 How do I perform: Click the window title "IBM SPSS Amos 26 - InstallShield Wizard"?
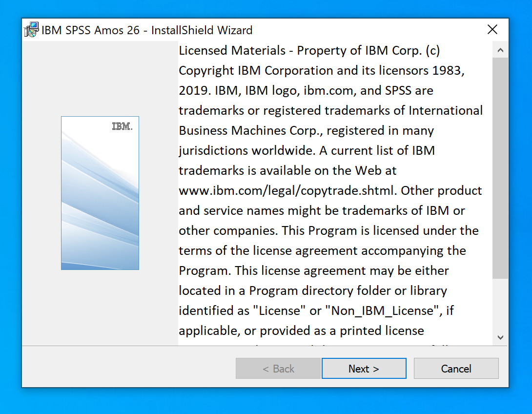[147, 30]
